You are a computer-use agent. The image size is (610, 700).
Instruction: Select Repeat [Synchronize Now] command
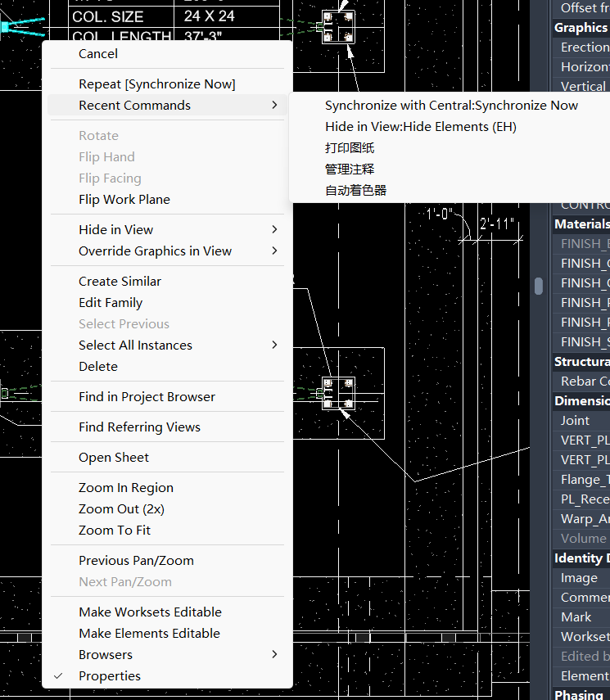click(x=156, y=84)
